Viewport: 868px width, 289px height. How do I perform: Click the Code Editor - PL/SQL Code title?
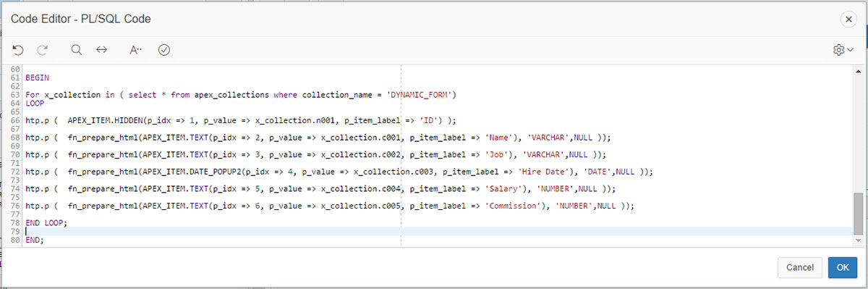coord(81,19)
